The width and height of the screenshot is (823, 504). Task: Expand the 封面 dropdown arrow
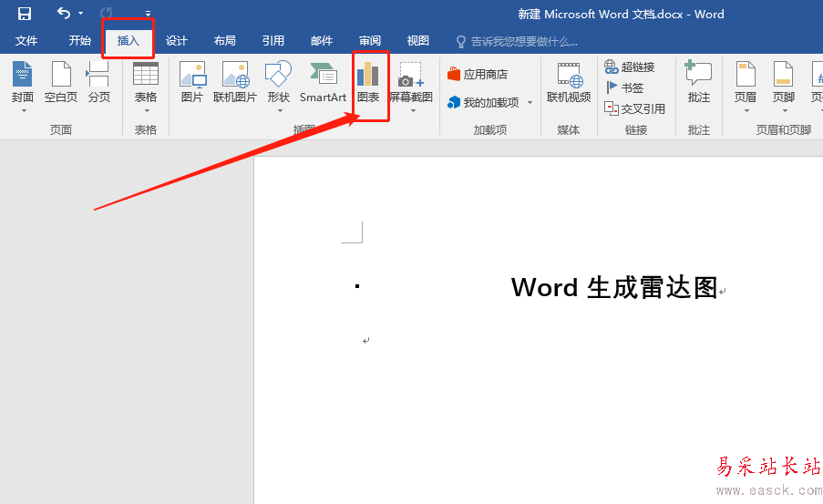point(24,111)
